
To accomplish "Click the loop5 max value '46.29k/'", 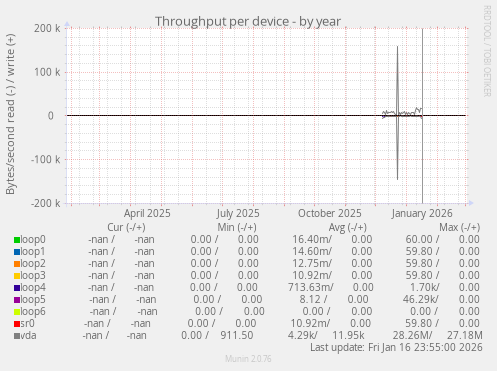I will [x=421, y=299].
